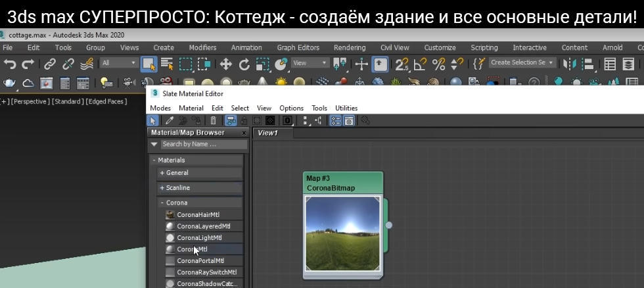
Task: Click the CoronaBitmap node preview thumbnail
Action: (x=342, y=233)
